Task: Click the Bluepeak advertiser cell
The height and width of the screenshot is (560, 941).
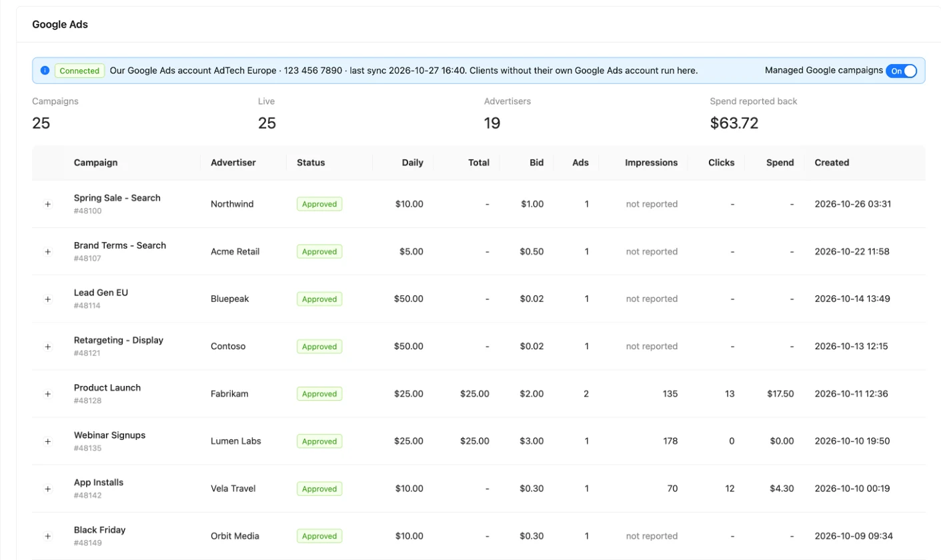Action: [230, 299]
